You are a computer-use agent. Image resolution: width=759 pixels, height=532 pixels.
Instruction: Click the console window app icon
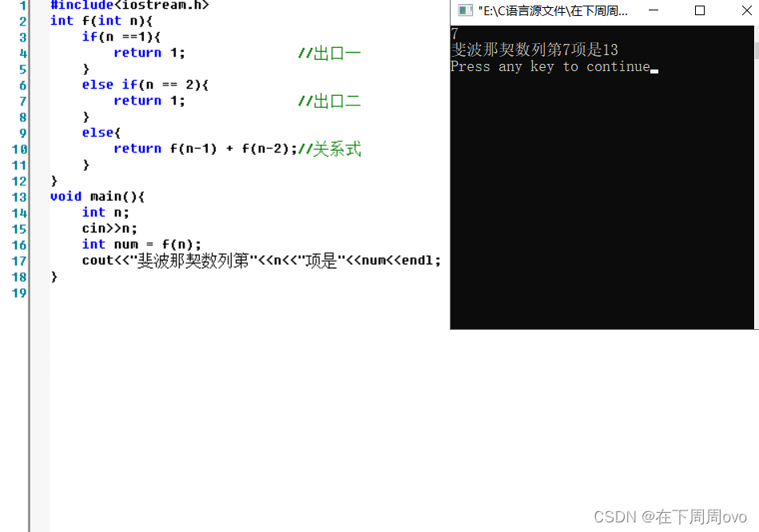tap(465, 10)
